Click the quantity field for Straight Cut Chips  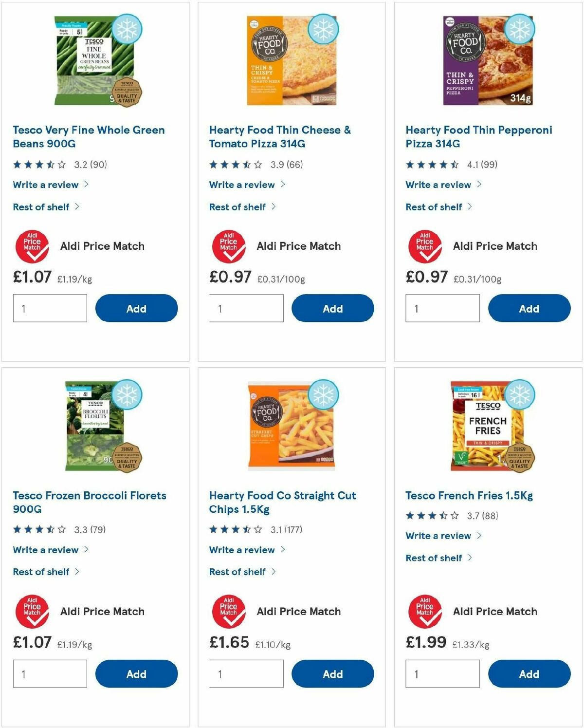point(246,673)
